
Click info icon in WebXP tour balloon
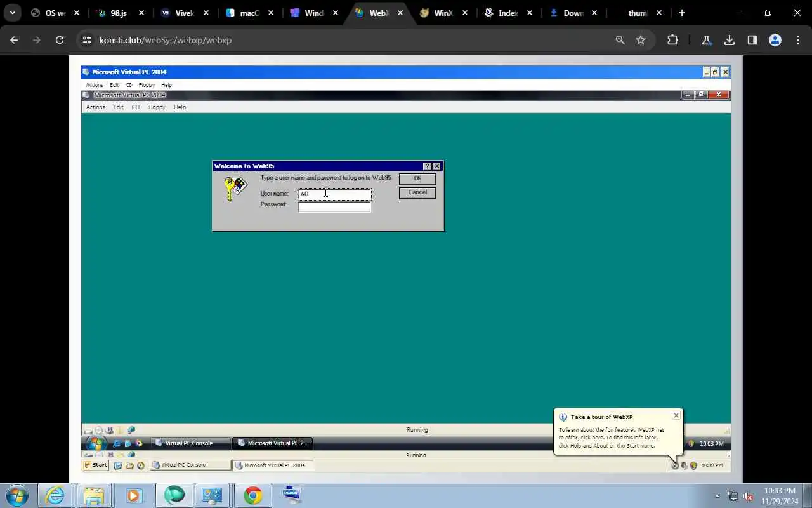563,417
